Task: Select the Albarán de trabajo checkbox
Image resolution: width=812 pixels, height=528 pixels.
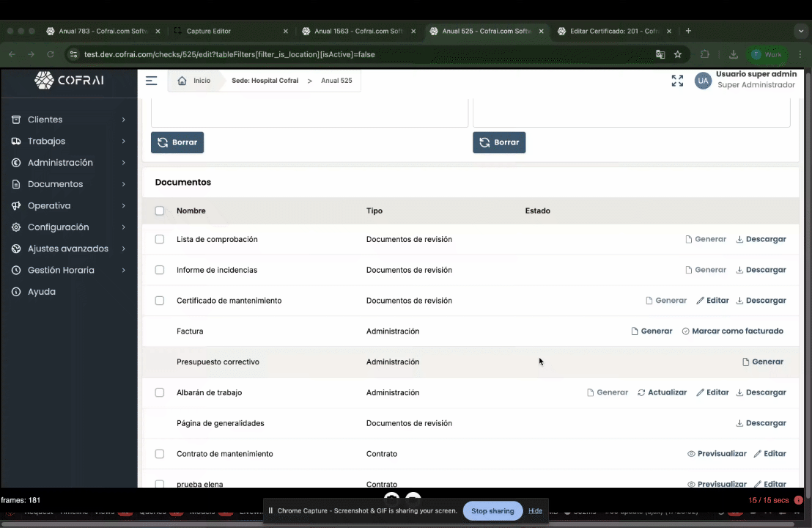Action: 160,392
